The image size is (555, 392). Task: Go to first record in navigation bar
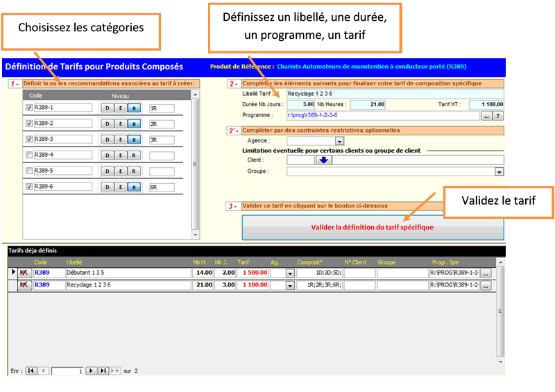tap(31, 371)
